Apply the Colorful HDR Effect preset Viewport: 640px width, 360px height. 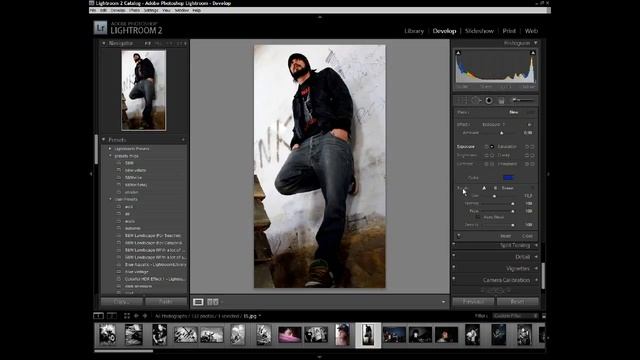pos(155,279)
